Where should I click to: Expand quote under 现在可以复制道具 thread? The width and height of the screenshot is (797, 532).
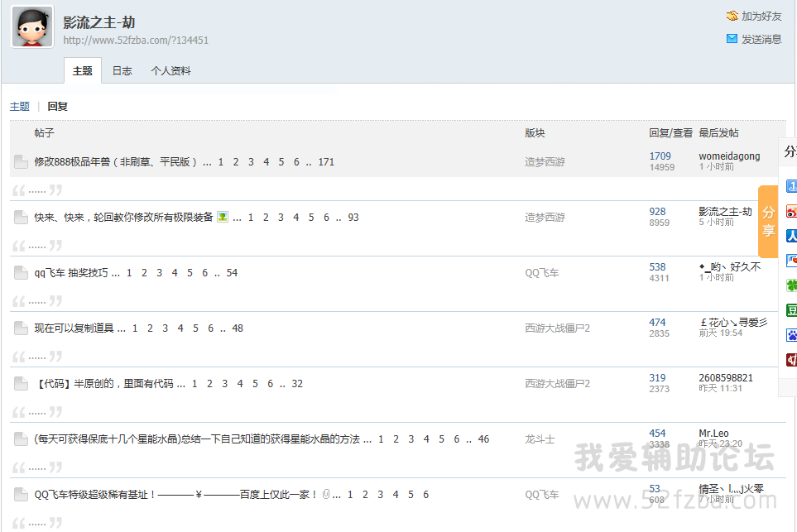tap(37, 357)
